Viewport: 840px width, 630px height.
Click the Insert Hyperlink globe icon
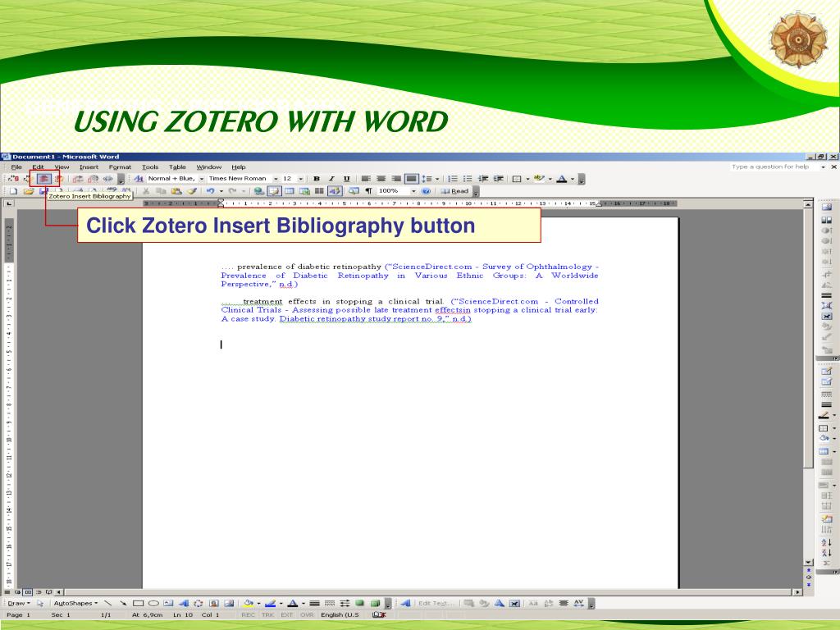coord(258,191)
